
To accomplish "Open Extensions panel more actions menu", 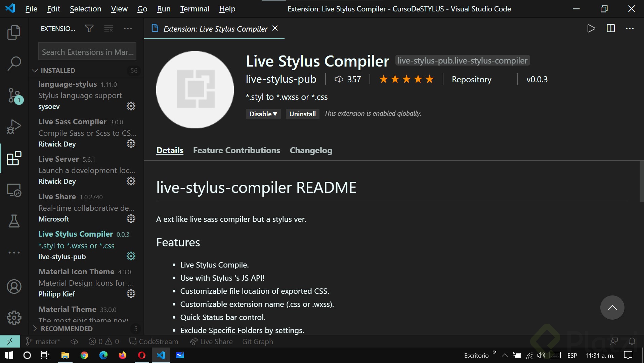I will coord(128,29).
